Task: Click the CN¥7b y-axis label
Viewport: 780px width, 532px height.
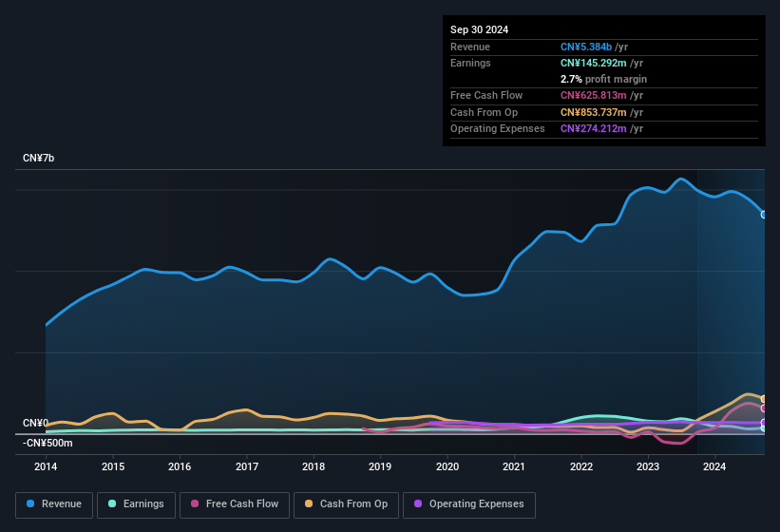Action: pos(38,158)
